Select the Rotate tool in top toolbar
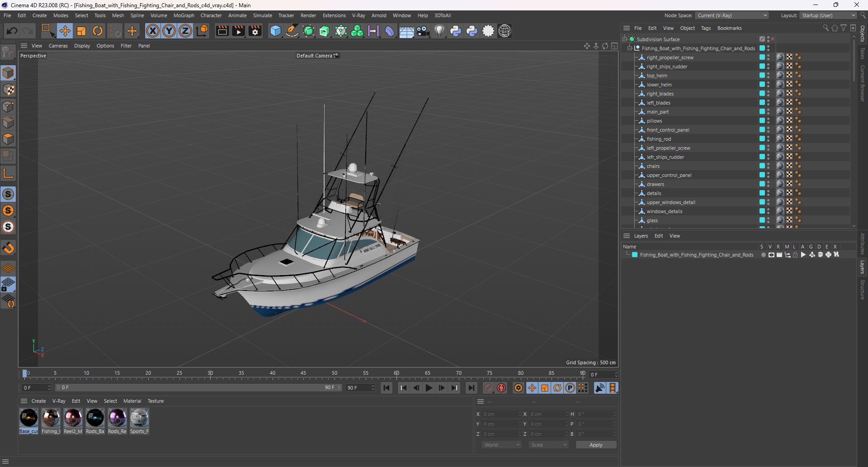This screenshot has width=868, height=467. pyautogui.click(x=98, y=31)
